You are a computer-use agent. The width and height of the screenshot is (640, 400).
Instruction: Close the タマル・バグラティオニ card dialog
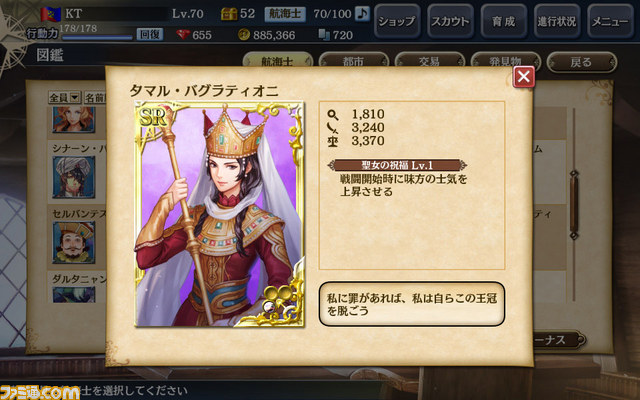pyautogui.click(x=524, y=76)
